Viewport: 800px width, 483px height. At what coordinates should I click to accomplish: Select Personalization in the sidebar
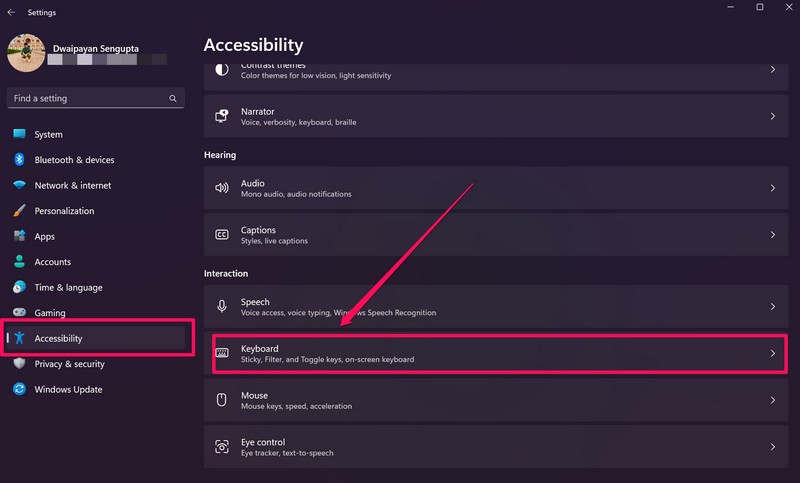[x=64, y=211]
